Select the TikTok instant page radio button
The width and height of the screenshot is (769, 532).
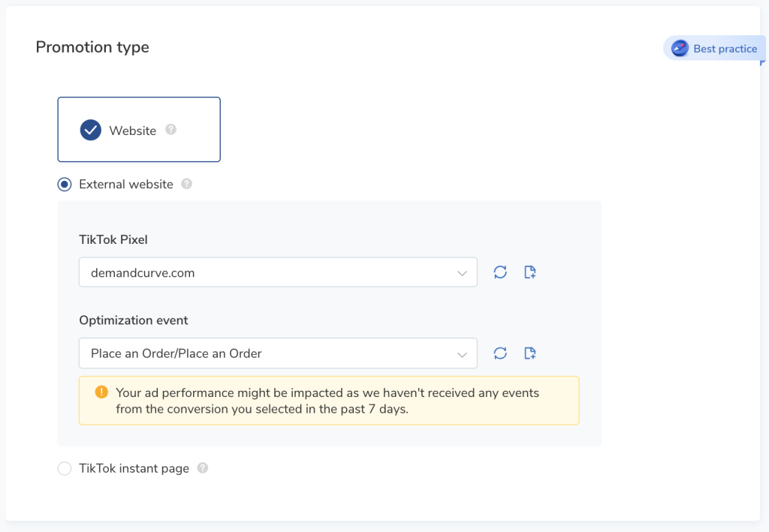click(x=65, y=468)
